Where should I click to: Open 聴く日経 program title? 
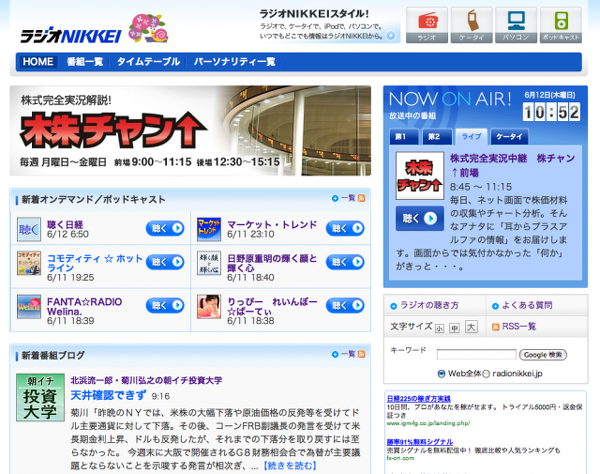coord(65,225)
